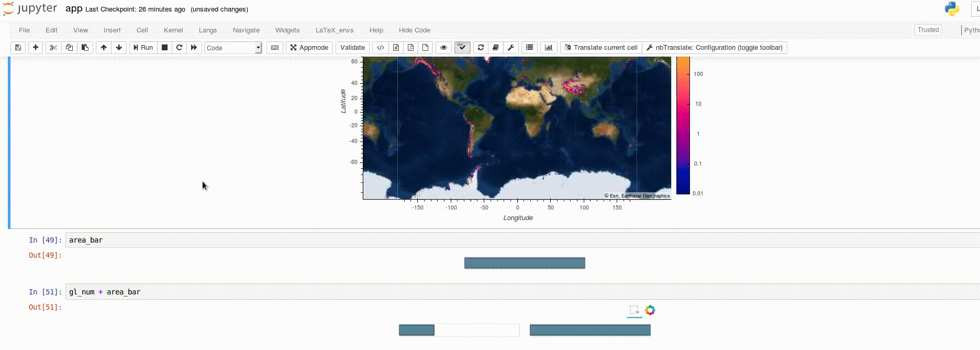
Task: Click the world map plot
Action: coord(517,128)
